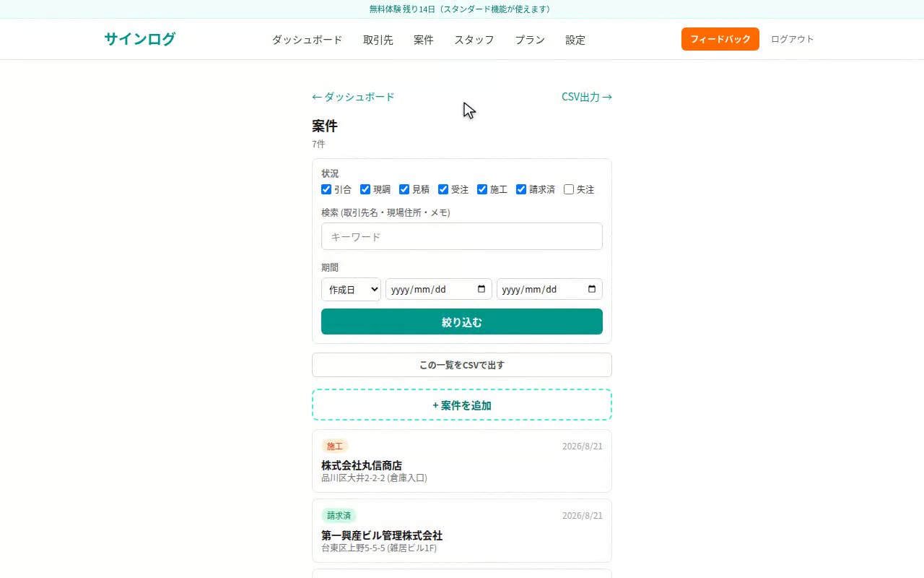
Task: Uncheck the 引合 status checkbox
Action: [326, 189]
